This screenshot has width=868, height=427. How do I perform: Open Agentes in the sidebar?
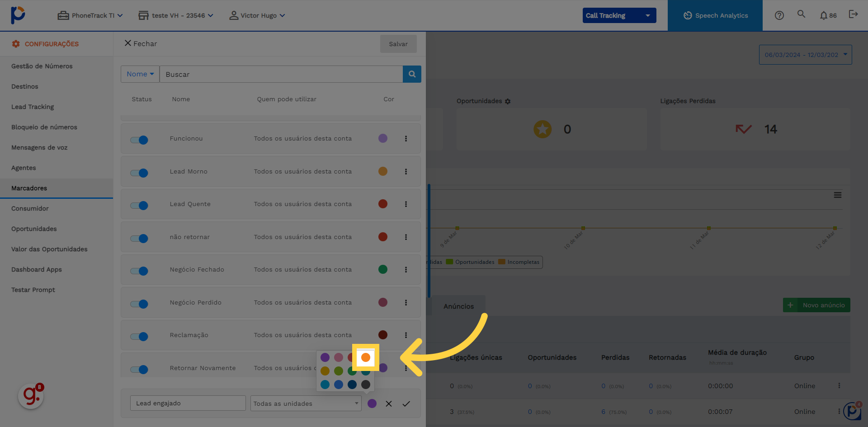point(24,168)
